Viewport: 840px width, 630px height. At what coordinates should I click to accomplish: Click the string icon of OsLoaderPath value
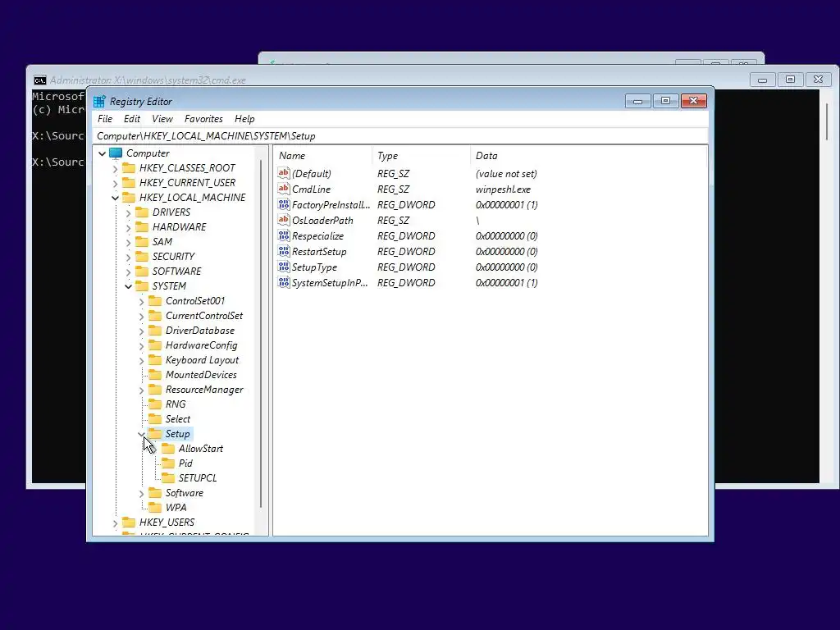click(x=283, y=220)
